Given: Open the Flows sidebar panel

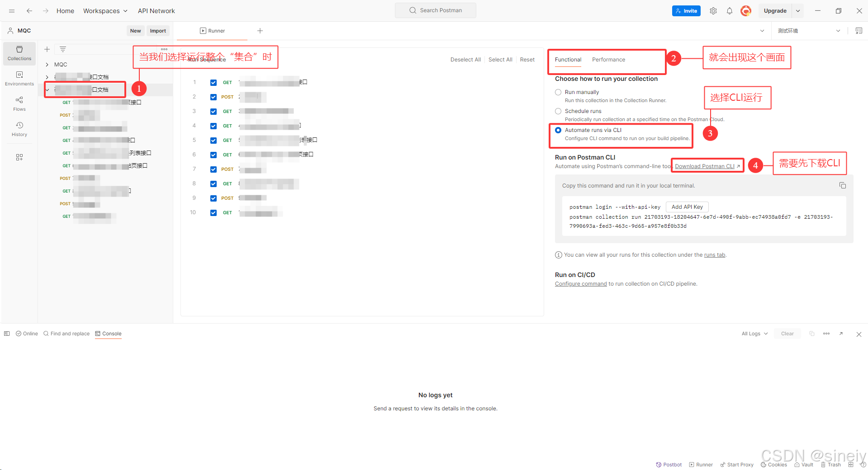Looking at the screenshot, I should pos(19,104).
